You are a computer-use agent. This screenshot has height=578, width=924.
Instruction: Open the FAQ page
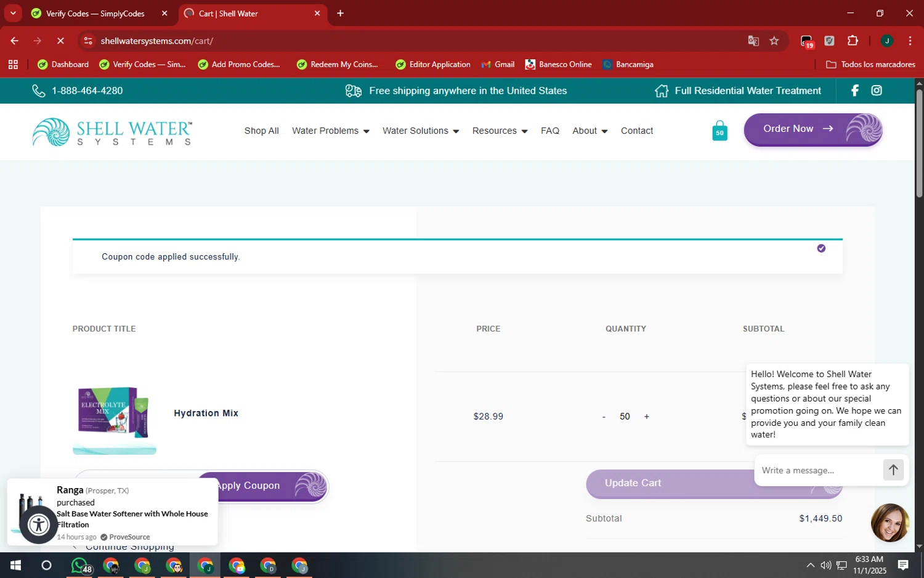pos(550,131)
